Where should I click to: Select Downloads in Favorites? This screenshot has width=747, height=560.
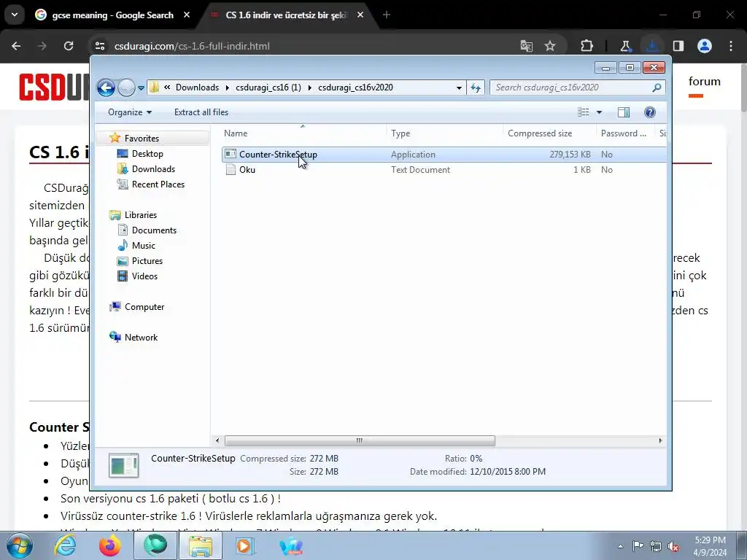pos(153,169)
